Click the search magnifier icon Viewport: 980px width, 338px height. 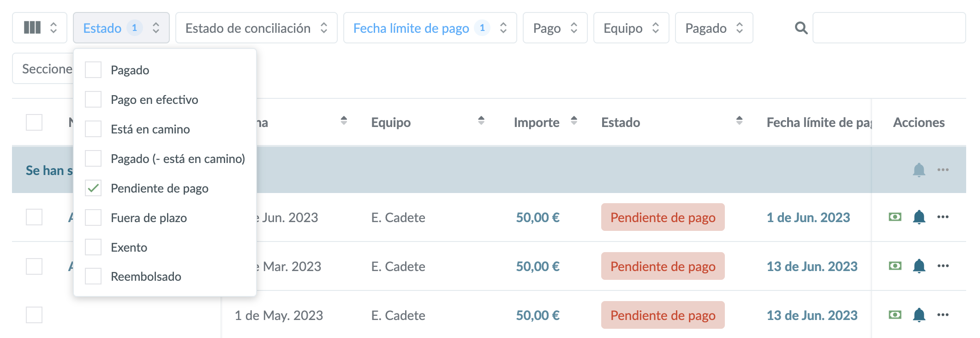[x=801, y=28]
